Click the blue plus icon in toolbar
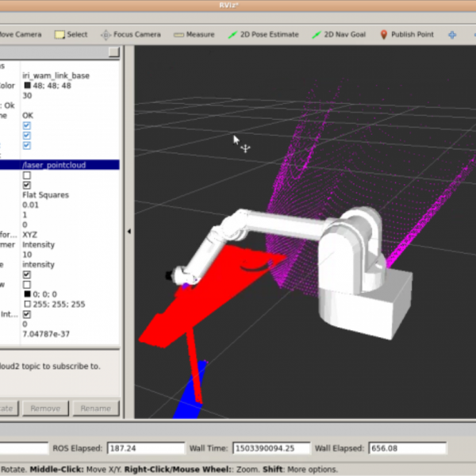This screenshot has height=476, width=476. click(x=453, y=34)
